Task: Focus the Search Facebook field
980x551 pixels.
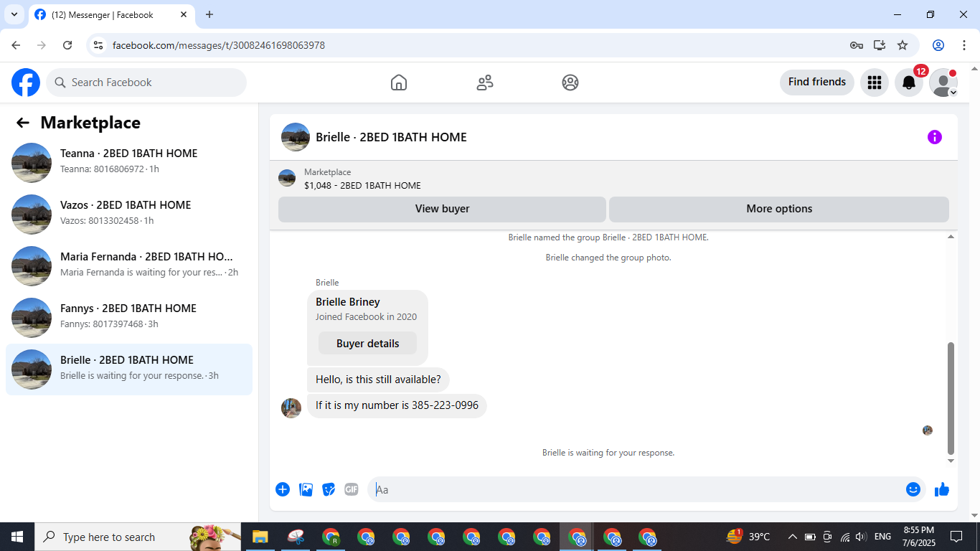Action: pyautogui.click(x=146, y=83)
